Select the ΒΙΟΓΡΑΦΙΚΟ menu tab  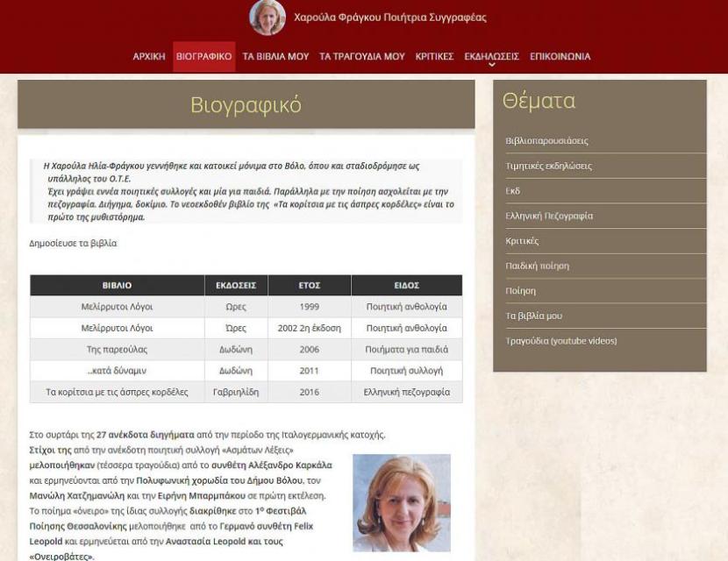pos(203,57)
